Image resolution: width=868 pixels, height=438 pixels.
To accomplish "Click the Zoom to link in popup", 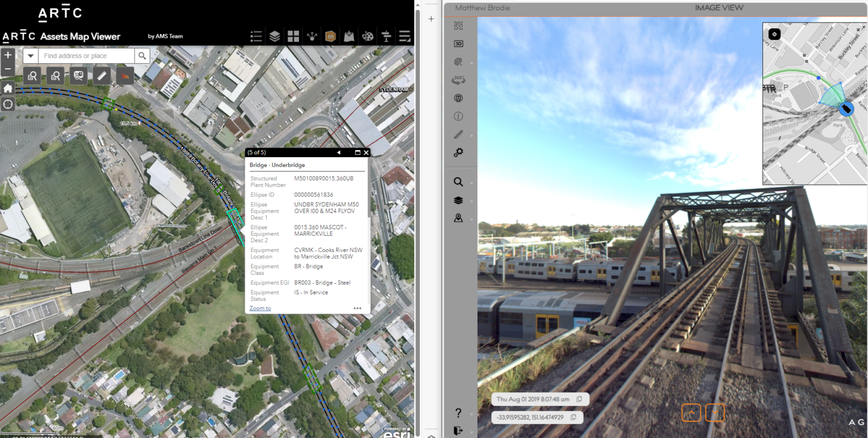I will click(x=260, y=309).
